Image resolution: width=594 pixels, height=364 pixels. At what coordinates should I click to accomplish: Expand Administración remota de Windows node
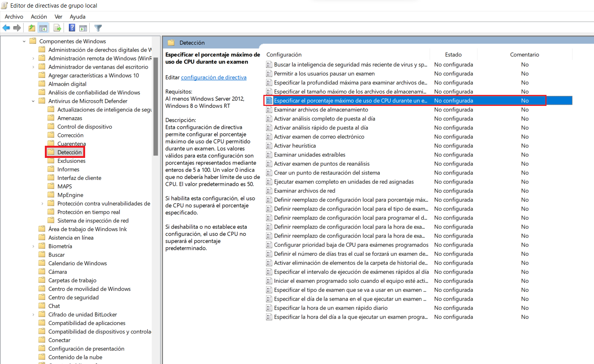(33, 58)
